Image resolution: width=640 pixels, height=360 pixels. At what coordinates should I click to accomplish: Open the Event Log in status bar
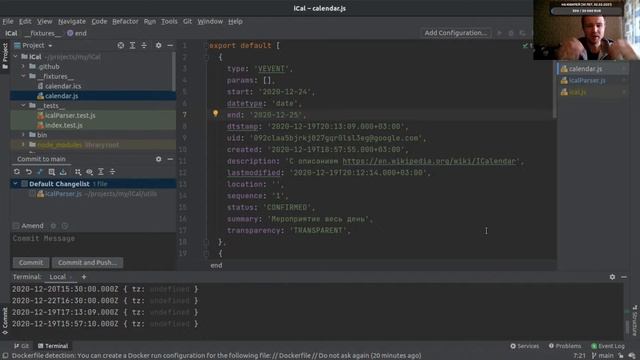click(x=608, y=346)
